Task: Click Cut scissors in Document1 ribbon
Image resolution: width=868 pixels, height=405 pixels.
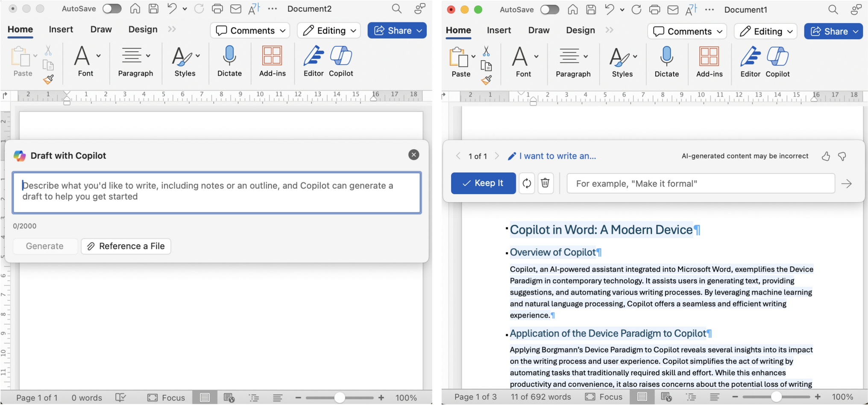Action: click(486, 52)
